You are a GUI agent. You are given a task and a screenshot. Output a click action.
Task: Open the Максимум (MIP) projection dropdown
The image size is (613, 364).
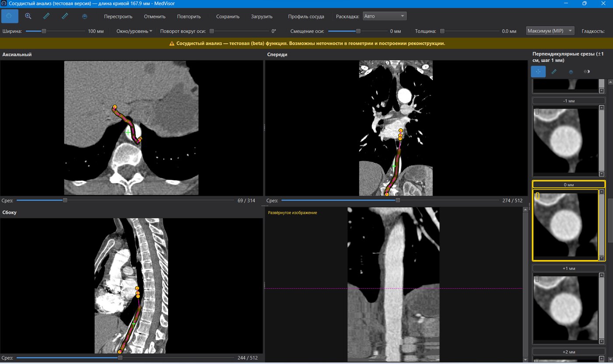click(550, 31)
